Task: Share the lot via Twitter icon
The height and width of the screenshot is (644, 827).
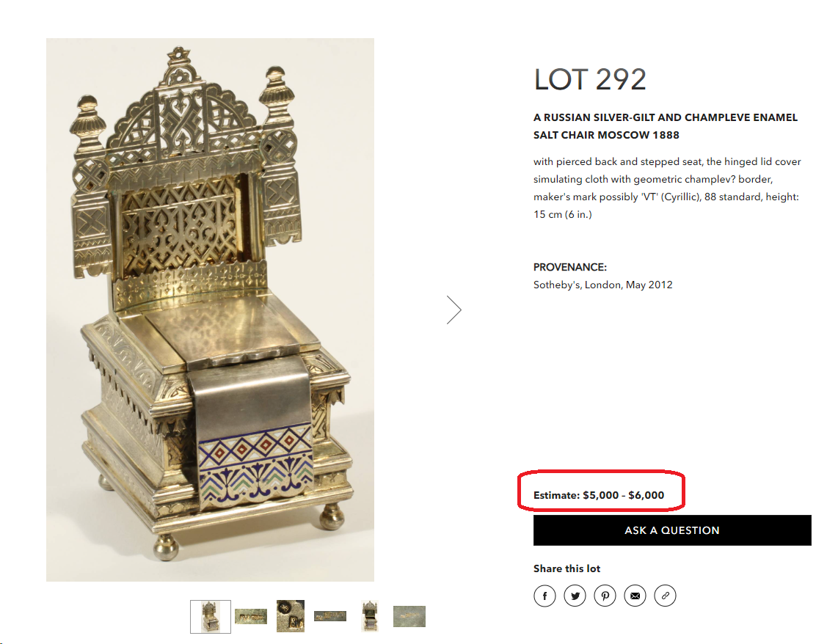Action: click(575, 596)
